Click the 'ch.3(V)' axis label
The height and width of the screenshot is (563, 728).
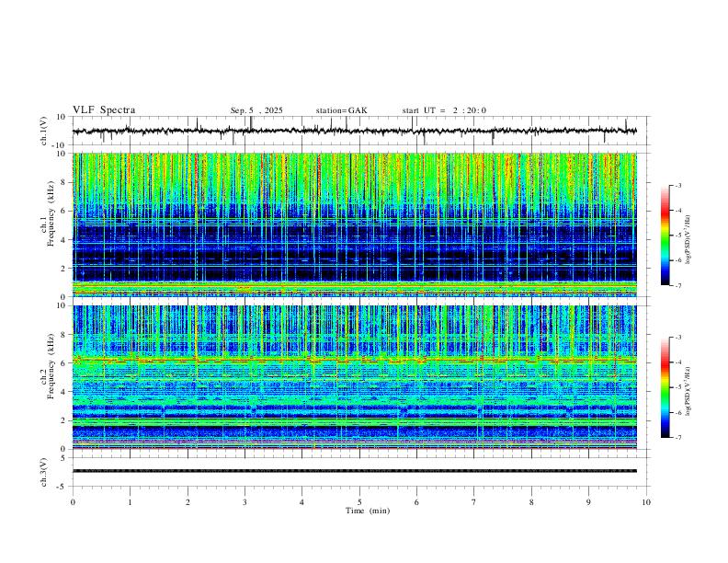click(x=44, y=472)
